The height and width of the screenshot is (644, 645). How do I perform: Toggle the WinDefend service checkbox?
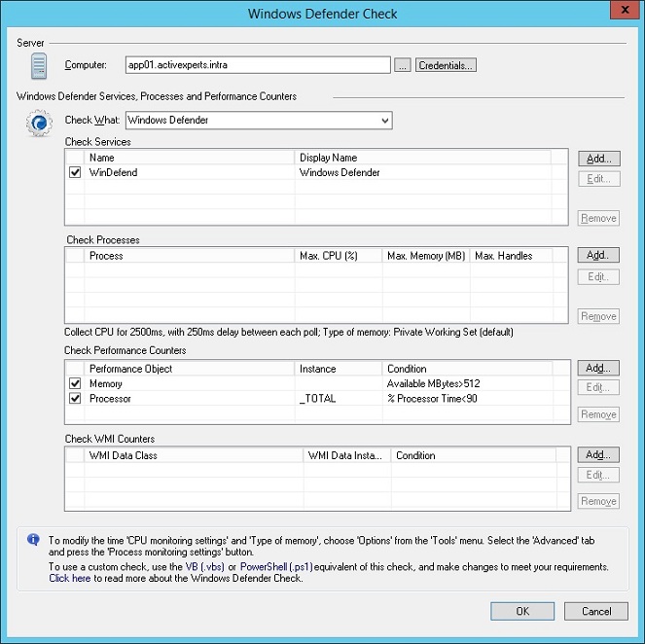(75, 172)
